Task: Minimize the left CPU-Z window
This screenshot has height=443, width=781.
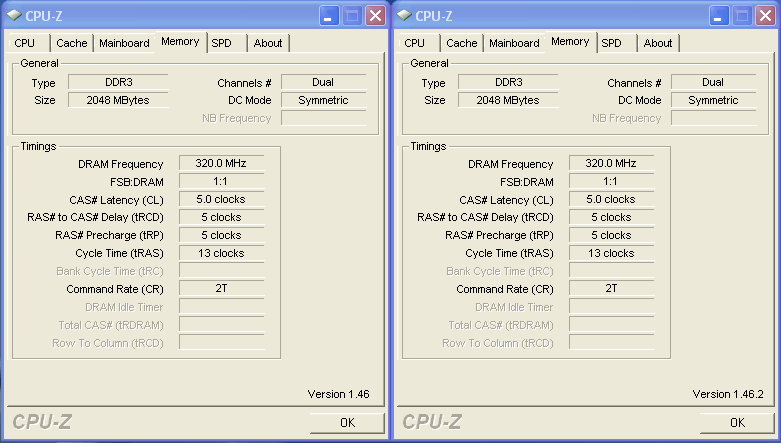Action: [x=328, y=16]
